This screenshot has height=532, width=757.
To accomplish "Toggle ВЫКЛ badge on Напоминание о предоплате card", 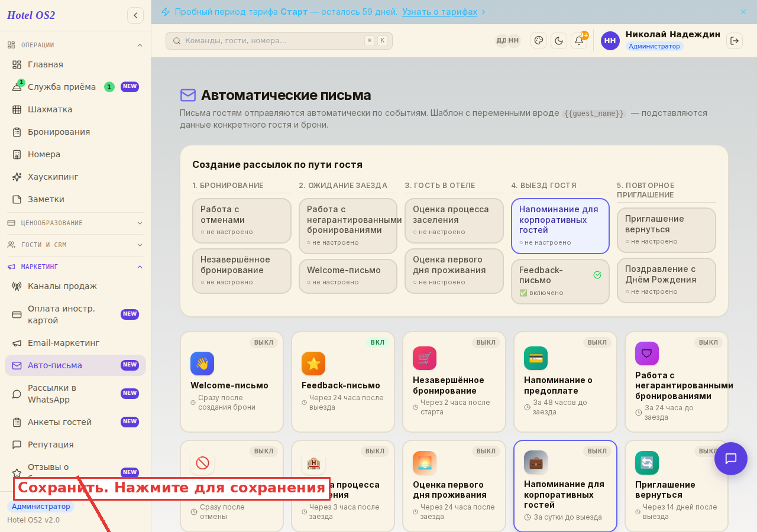I will [x=597, y=342].
